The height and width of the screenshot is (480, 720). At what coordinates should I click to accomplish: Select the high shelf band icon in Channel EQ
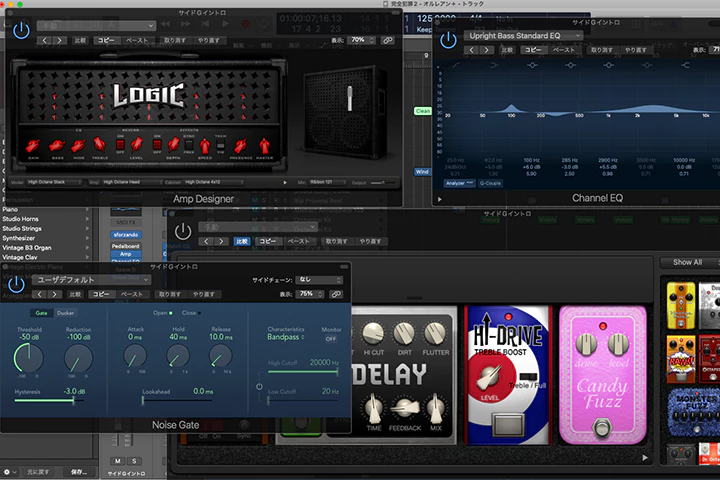(x=685, y=65)
